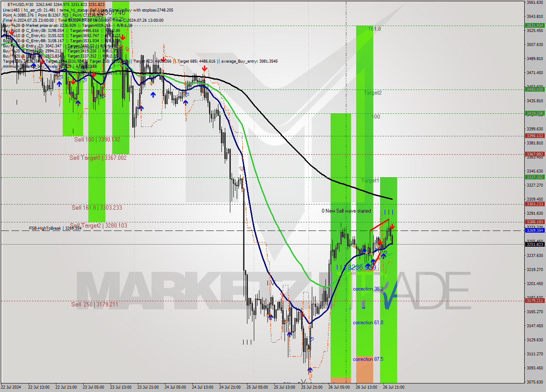Click the green 3337.352 price tag on axis
The image size is (546, 392).
[x=534, y=177]
